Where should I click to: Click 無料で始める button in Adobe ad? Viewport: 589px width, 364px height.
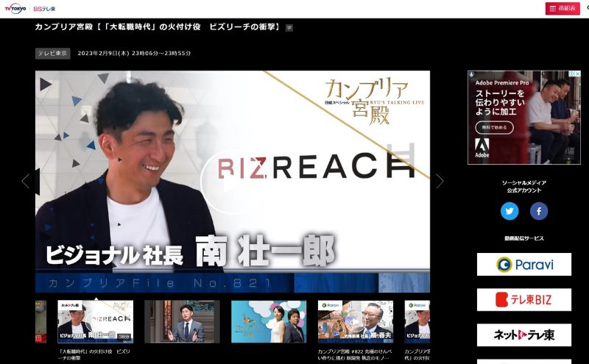click(x=494, y=128)
